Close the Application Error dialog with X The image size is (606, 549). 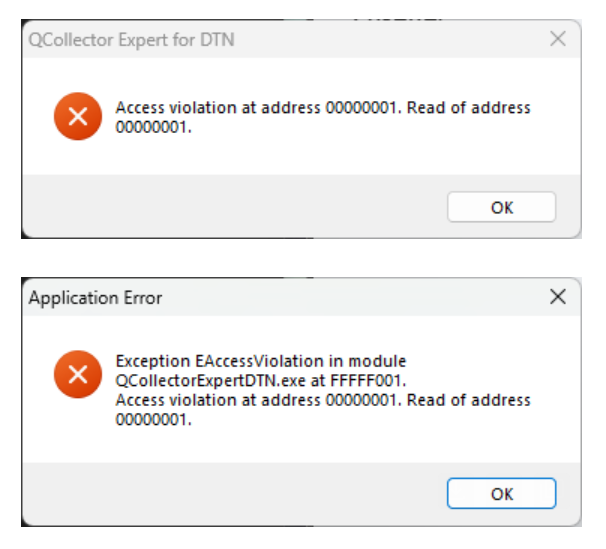coord(558,297)
